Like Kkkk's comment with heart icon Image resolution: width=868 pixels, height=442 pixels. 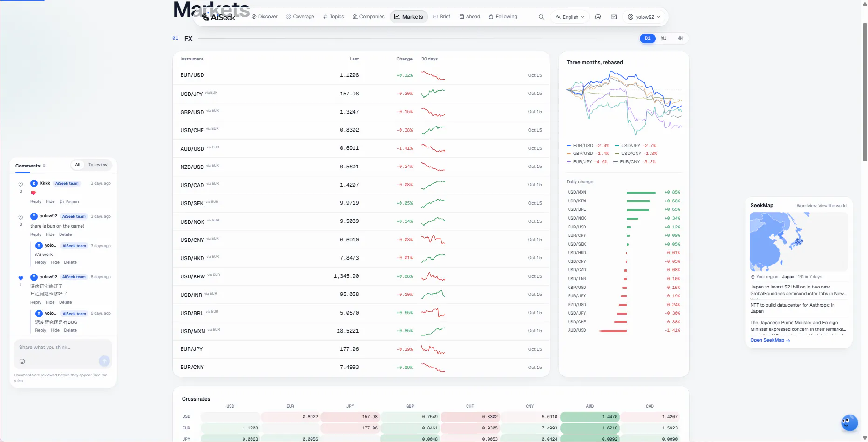pyautogui.click(x=20, y=184)
